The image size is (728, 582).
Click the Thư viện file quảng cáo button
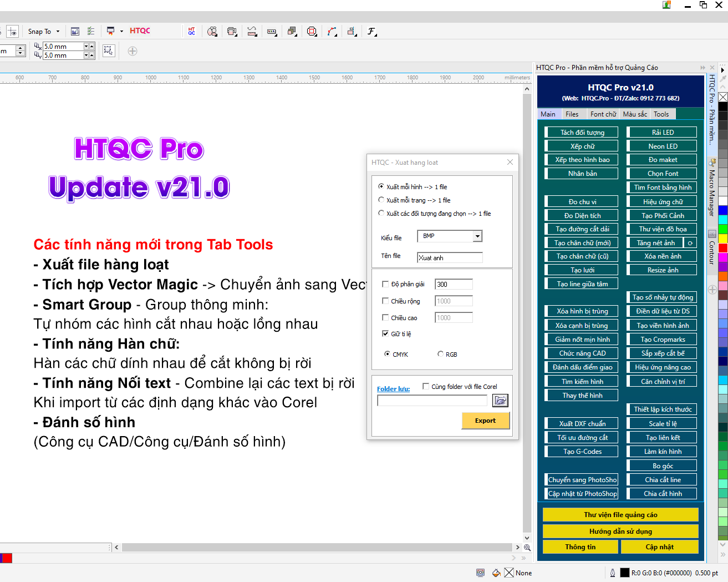coord(620,514)
